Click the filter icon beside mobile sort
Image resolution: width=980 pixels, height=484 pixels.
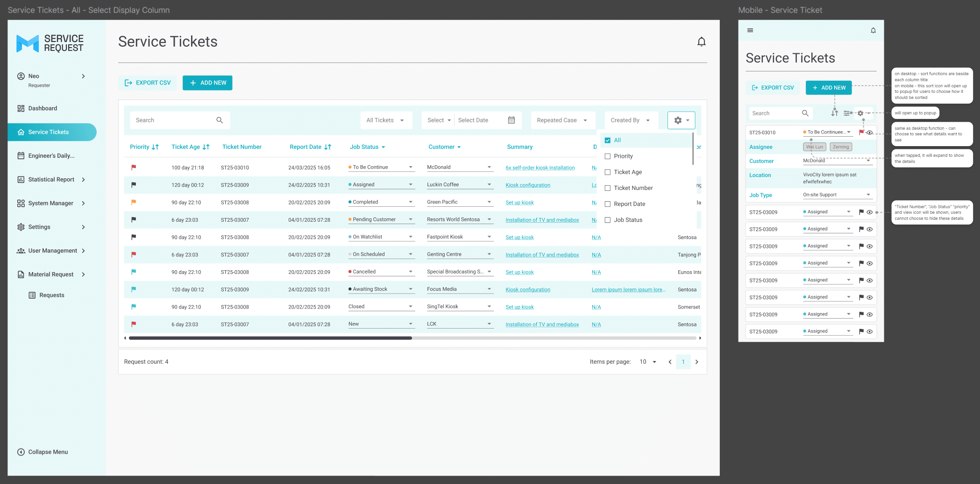[848, 113]
